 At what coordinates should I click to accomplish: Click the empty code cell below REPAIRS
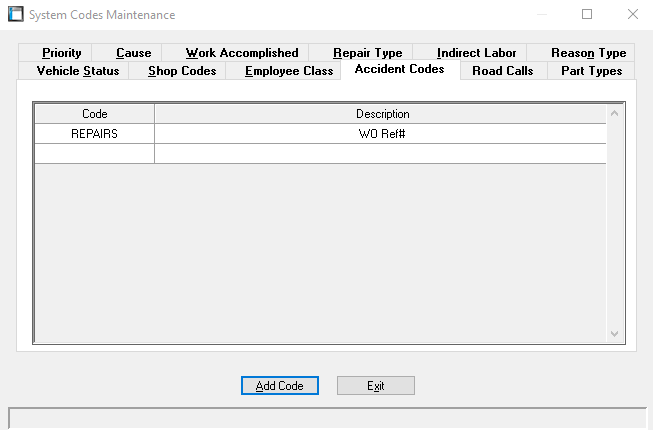(x=94, y=153)
